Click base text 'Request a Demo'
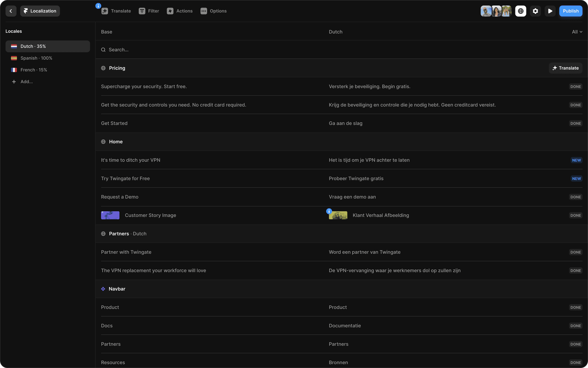Image resolution: width=588 pixels, height=368 pixels. (120, 197)
